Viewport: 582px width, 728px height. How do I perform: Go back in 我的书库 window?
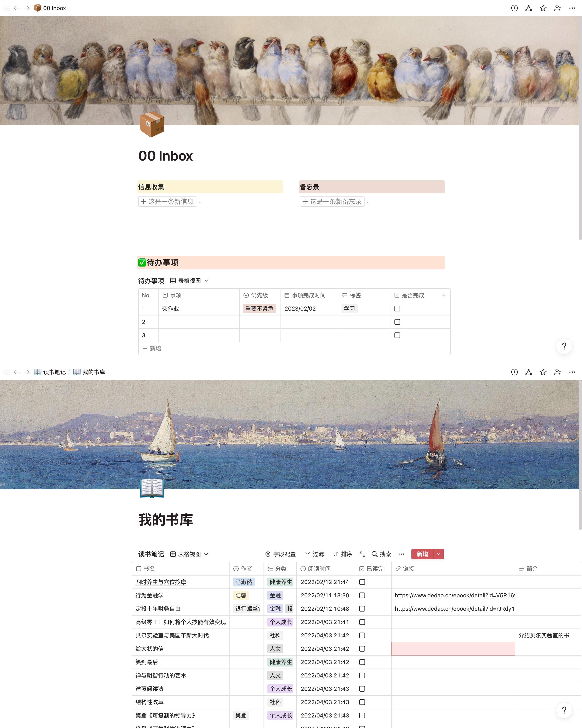click(17, 372)
